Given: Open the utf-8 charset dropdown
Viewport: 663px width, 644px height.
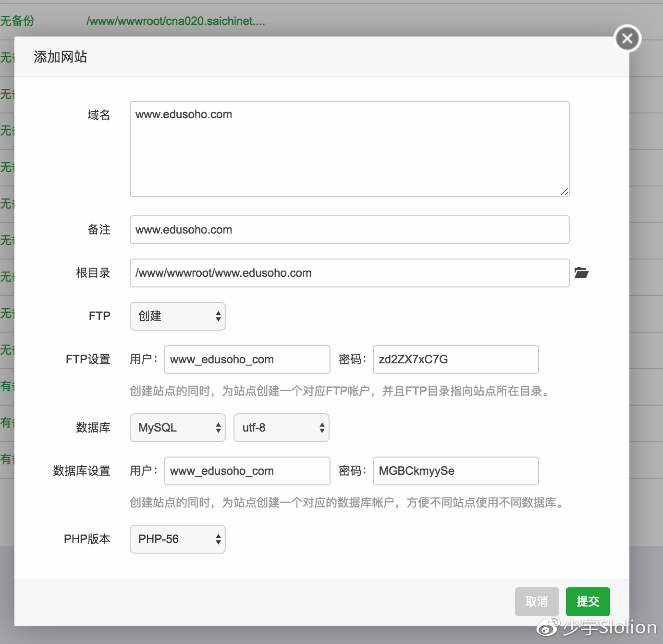Looking at the screenshot, I should click(x=282, y=428).
